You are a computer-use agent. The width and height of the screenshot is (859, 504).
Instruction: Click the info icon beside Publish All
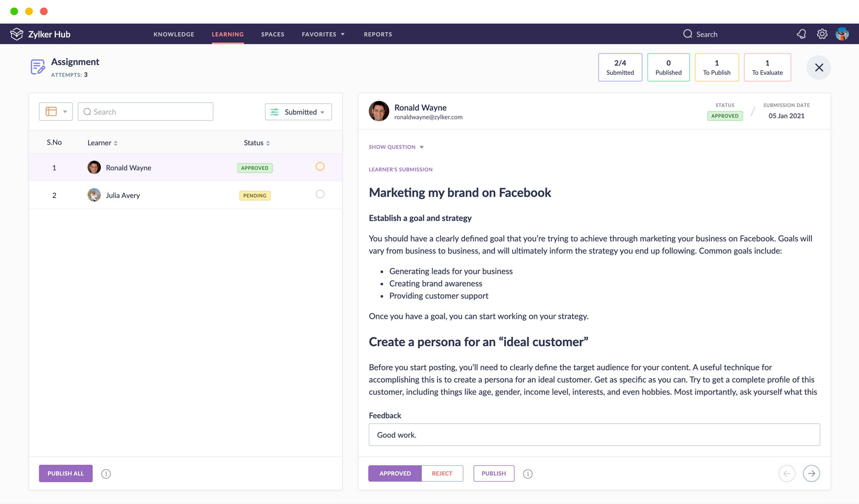106,474
